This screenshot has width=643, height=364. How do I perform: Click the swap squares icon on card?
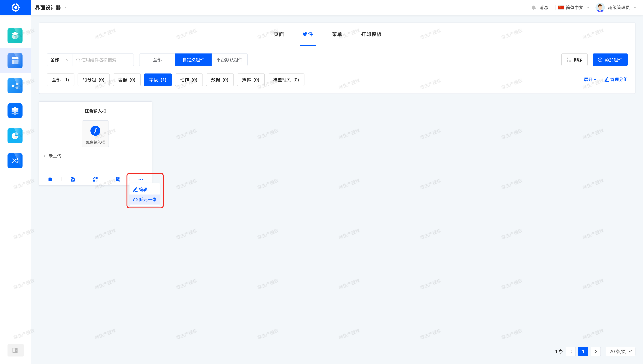click(95, 179)
